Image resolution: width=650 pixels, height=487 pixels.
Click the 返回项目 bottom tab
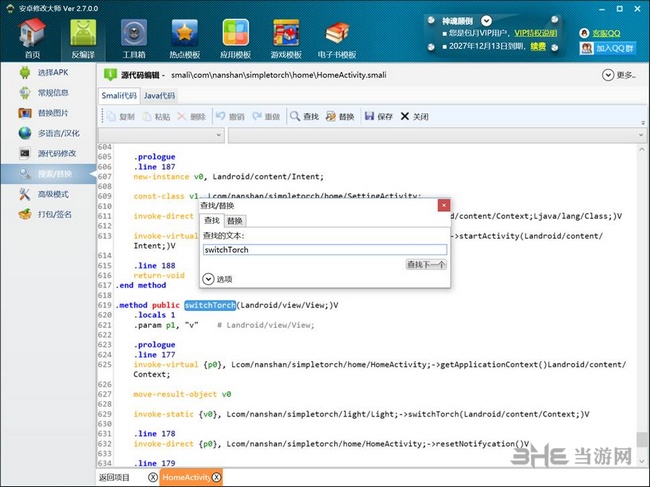click(114, 477)
